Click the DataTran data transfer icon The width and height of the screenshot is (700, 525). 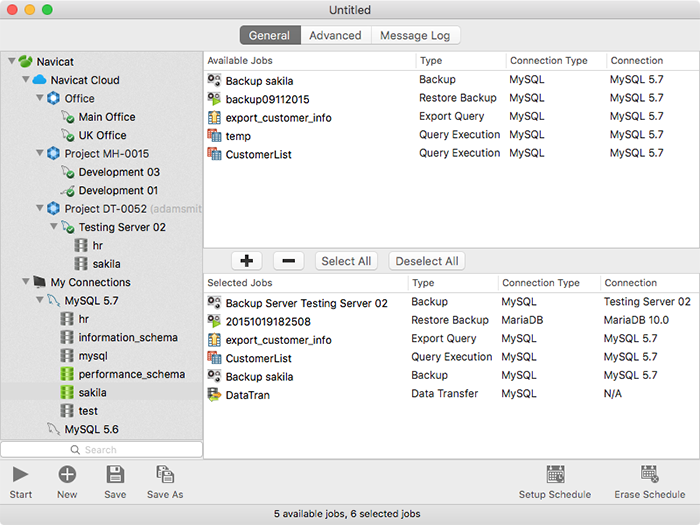tap(214, 395)
